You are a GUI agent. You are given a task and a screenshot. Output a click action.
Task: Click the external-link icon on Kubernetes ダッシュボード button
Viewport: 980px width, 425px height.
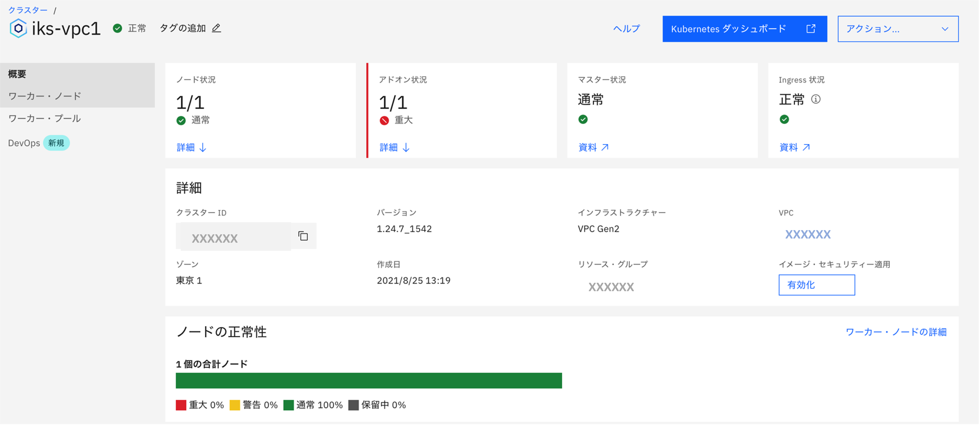(x=812, y=29)
